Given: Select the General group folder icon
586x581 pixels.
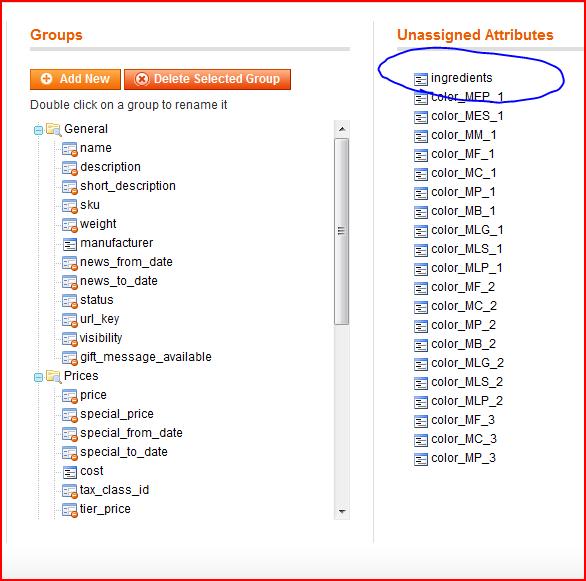Looking at the screenshot, I should click(x=53, y=130).
